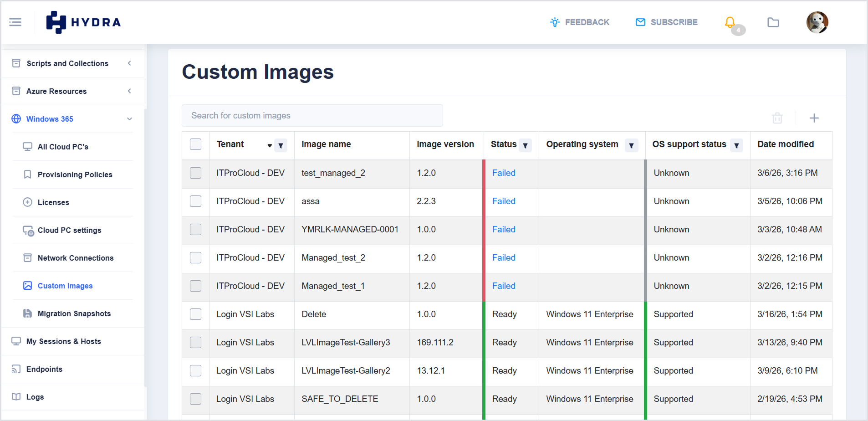This screenshot has height=421, width=868.
Task: Sort by the Date modified column header
Action: [786, 144]
